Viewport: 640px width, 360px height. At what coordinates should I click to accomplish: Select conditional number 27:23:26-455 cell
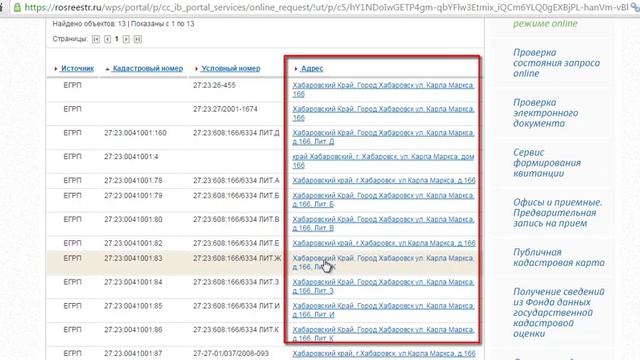coord(214,85)
